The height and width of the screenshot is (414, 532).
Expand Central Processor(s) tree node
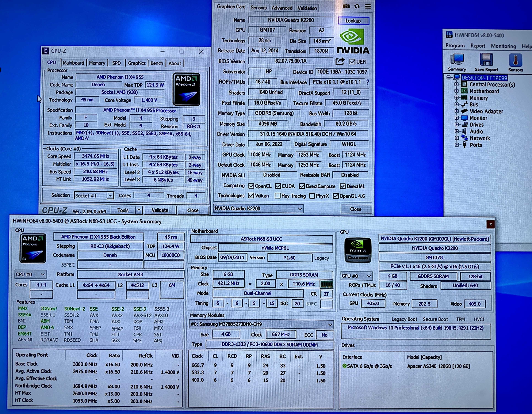[456, 84]
